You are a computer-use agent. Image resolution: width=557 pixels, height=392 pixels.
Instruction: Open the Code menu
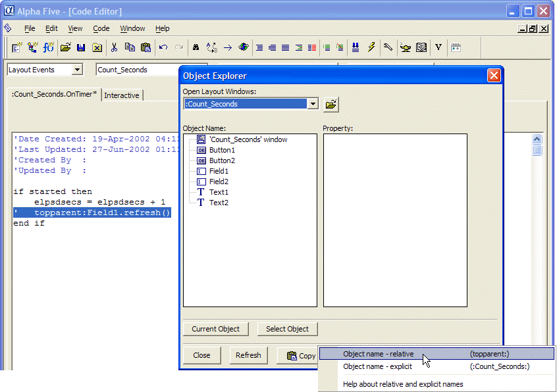point(101,28)
